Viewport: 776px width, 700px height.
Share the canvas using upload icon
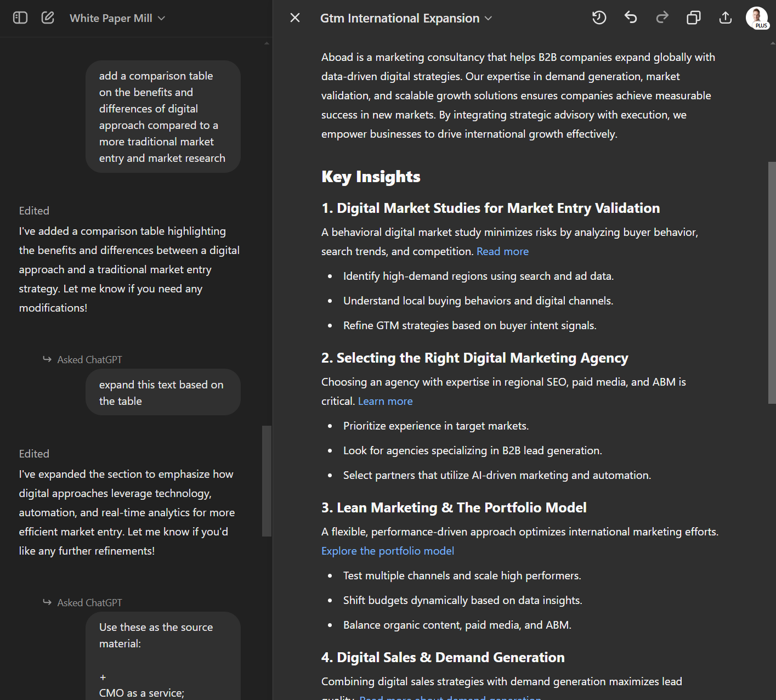(725, 18)
